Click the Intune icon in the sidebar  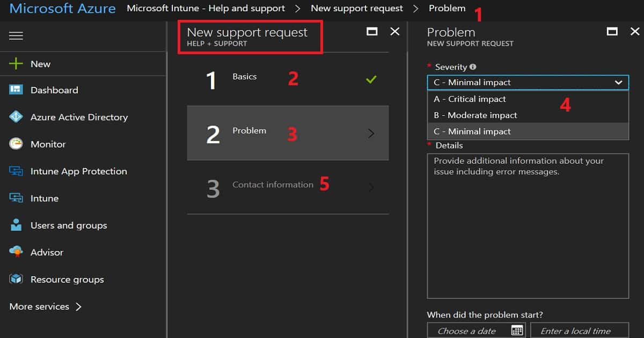[16, 198]
